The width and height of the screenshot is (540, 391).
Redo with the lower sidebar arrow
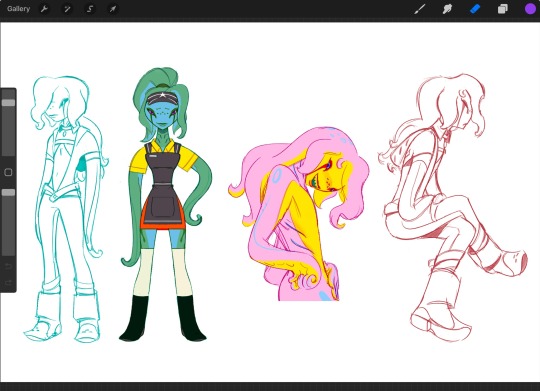pyautogui.click(x=8, y=283)
